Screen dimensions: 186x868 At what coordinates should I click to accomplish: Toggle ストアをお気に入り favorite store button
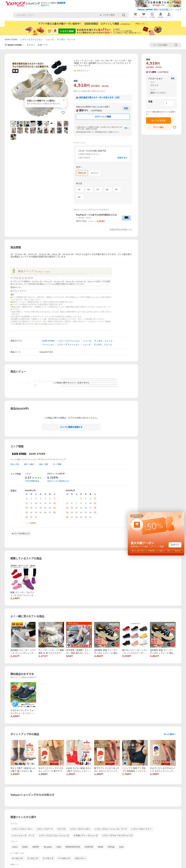click(21, 533)
